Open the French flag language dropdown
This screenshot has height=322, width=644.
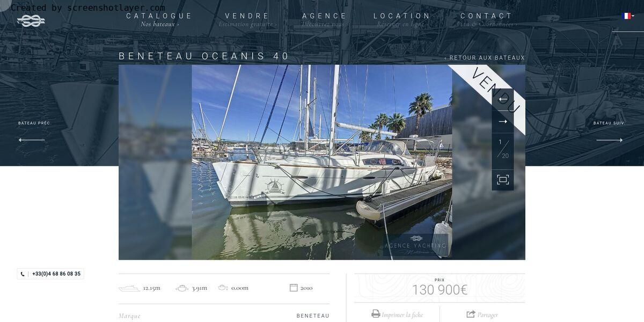point(628,16)
